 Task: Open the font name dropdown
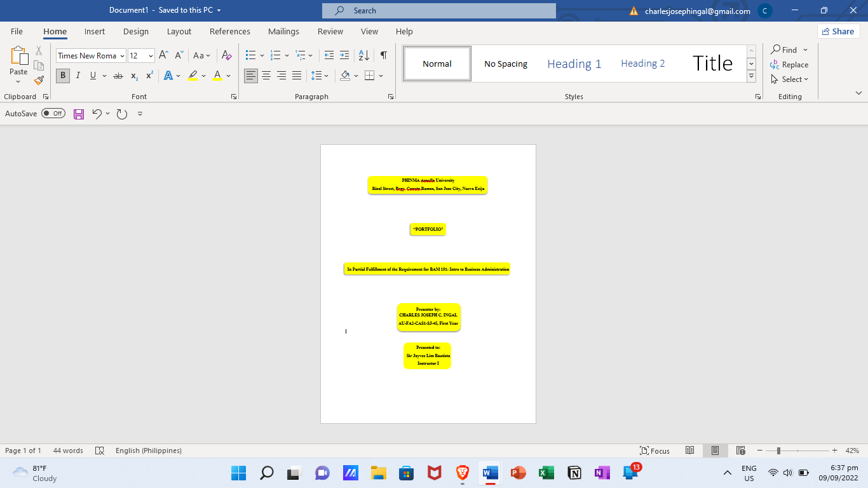click(122, 56)
